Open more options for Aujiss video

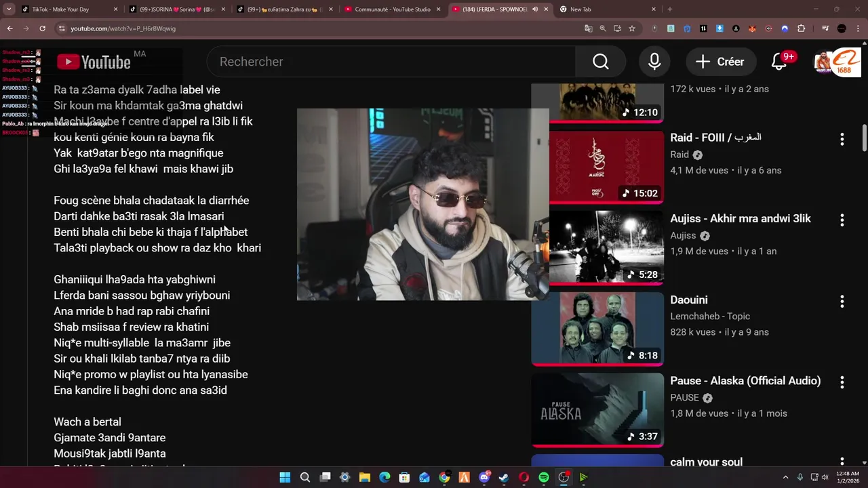(842, 220)
